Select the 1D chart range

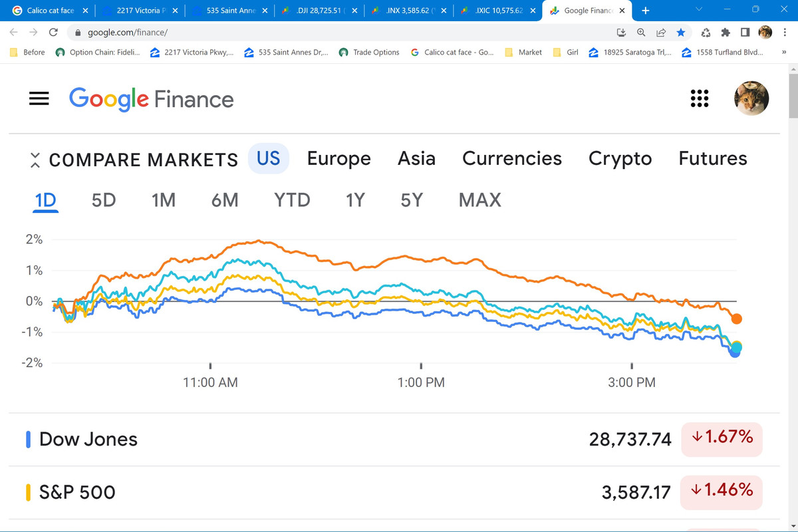(46, 199)
